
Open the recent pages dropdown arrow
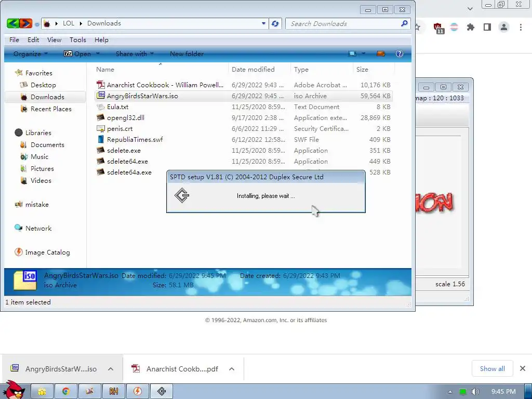pyautogui.click(x=37, y=24)
